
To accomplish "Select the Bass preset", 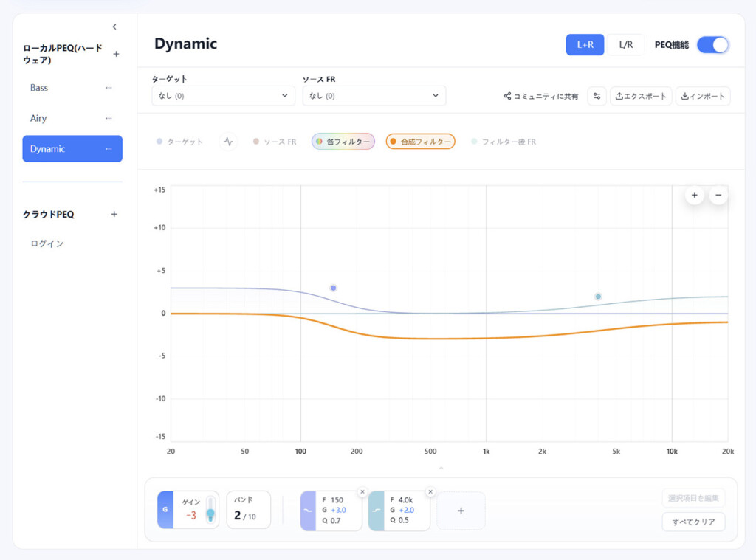I will click(x=72, y=88).
